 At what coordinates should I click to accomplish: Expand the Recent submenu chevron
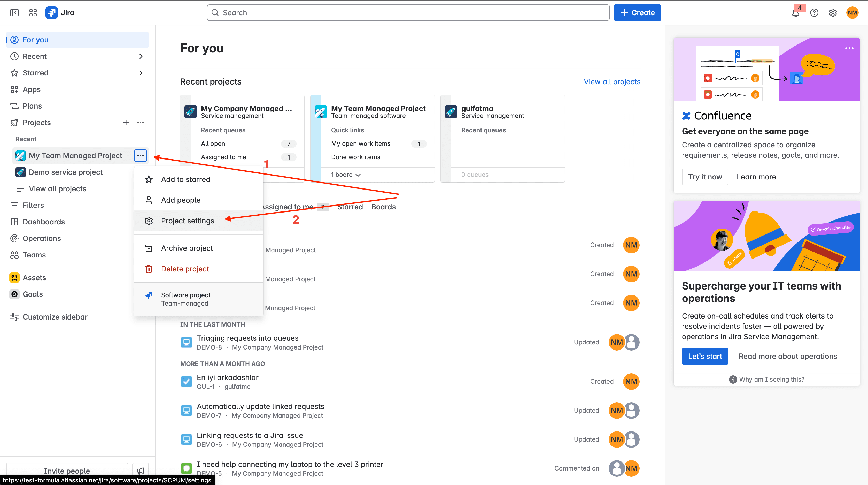[141, 56]
